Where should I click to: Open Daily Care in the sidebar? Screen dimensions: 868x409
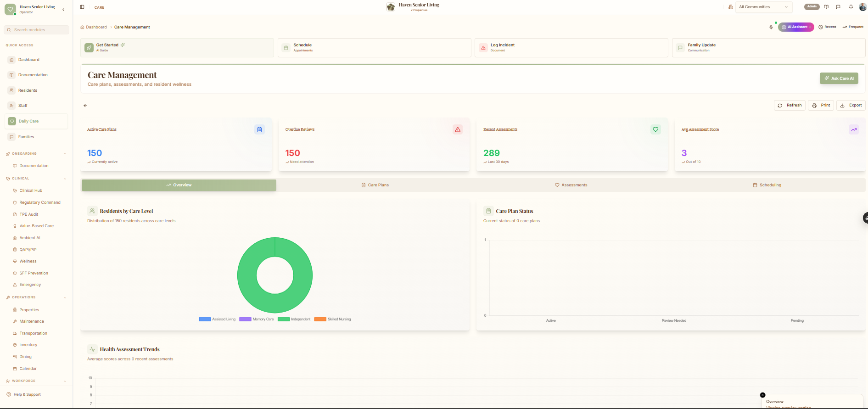click(x=37, y=121)
